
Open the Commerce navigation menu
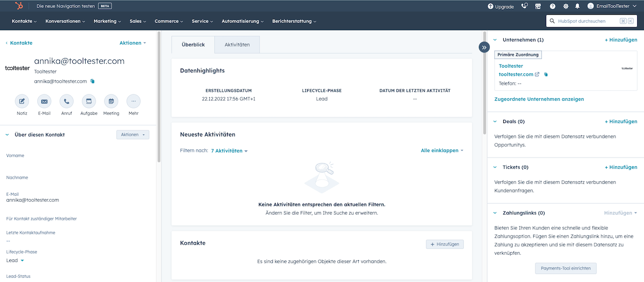click(x=169, y=21)
